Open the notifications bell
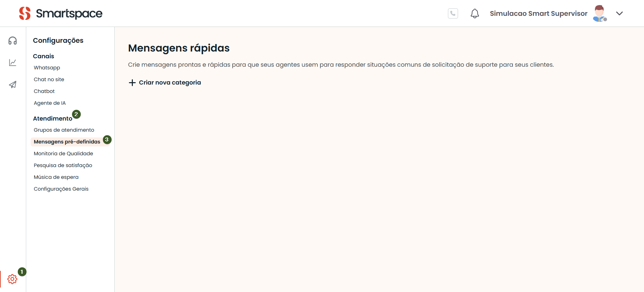This screenshot has width=644, height=292. (x=475, y=13)
